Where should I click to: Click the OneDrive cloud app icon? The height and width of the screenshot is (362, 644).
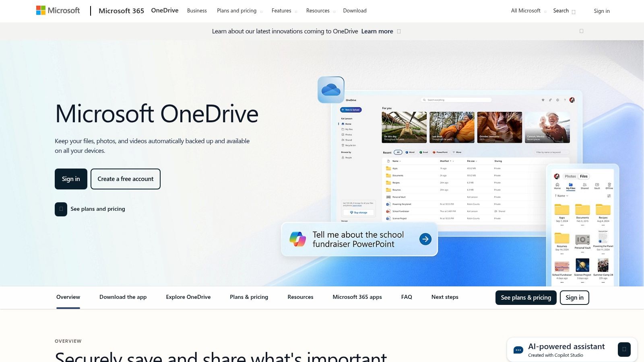pos(331,90)
